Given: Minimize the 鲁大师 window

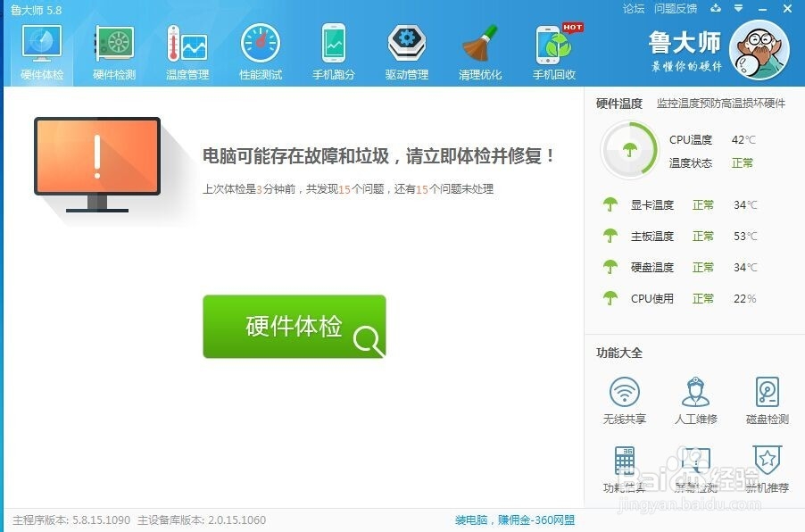Looking at the screenshot, I should 762,9.
